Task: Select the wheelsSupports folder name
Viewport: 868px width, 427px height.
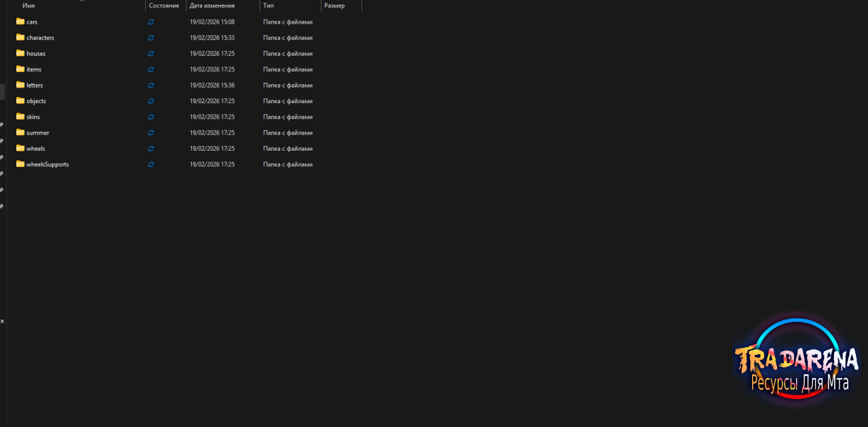Action: click(47, 164)
